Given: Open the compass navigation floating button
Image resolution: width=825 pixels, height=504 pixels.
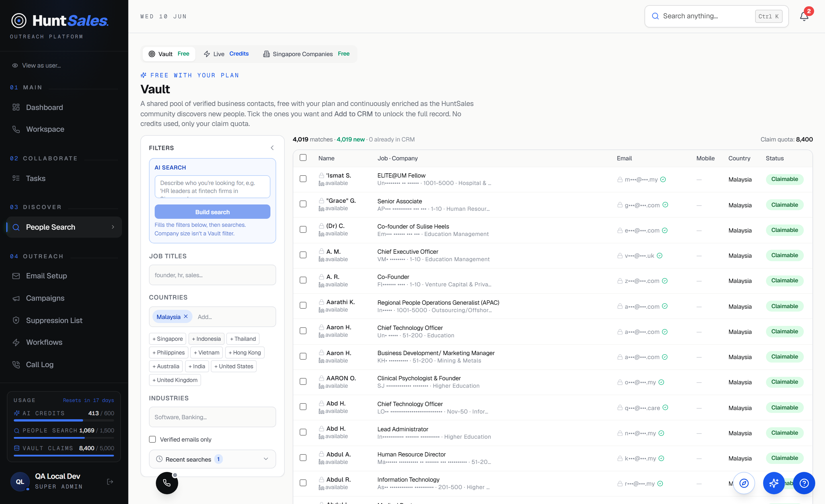Looking at the screenshot, I should [744, 483].
